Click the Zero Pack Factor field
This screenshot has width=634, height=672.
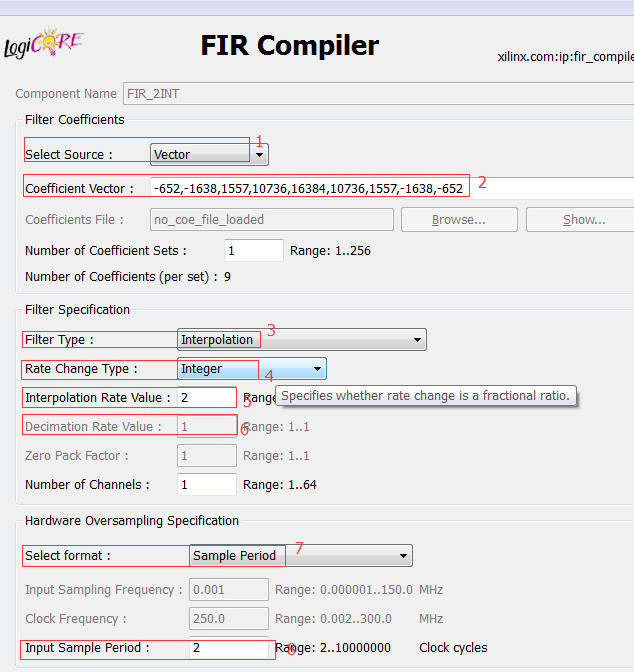coord(207,456)
